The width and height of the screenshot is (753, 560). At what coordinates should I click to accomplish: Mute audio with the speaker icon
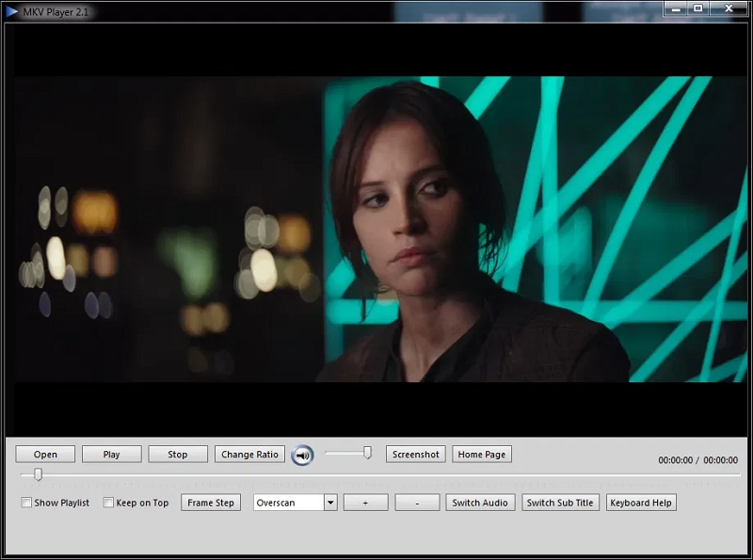click(x=302, y=455)
